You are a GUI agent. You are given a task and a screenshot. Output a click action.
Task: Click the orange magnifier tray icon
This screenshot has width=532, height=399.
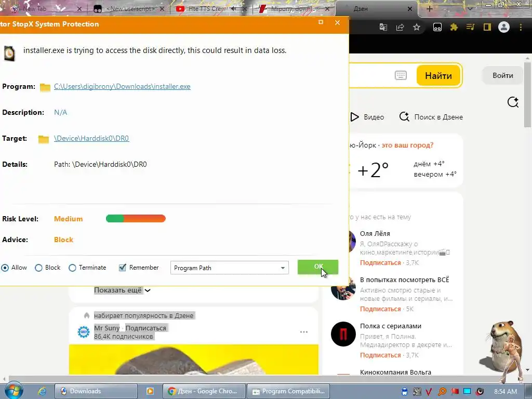[x=442, y=392]
